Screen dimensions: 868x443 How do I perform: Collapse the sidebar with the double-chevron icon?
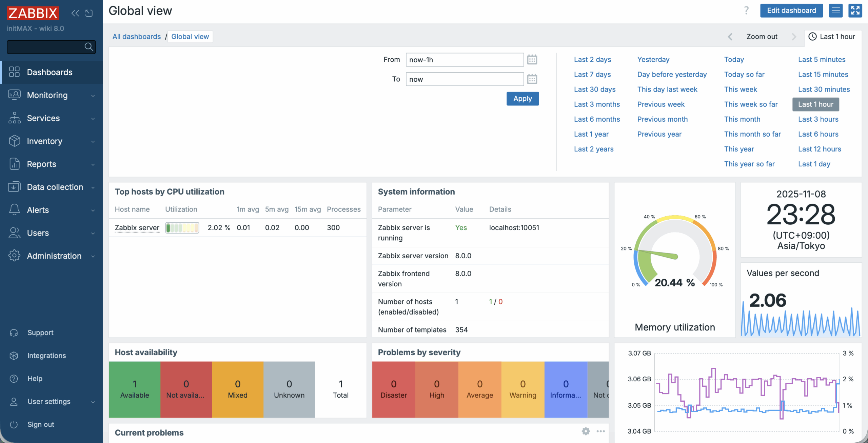coord(75,13)
